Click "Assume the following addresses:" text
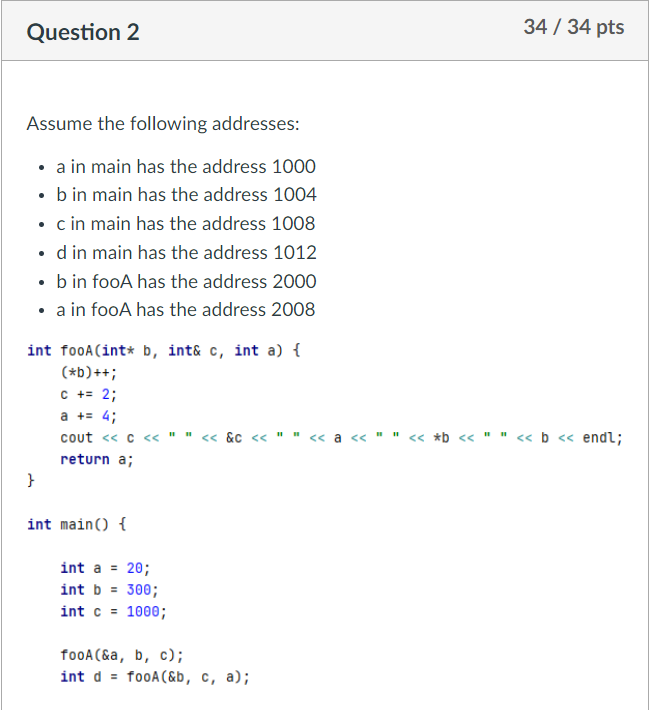The image size is (649, 710). click(x=163, y=124)
